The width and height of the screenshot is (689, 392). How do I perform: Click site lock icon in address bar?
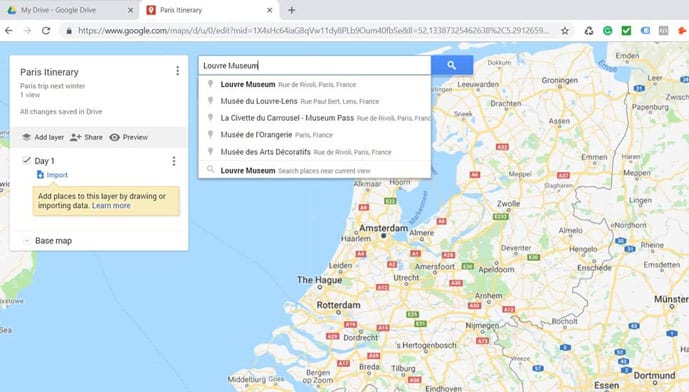[69, 31]
